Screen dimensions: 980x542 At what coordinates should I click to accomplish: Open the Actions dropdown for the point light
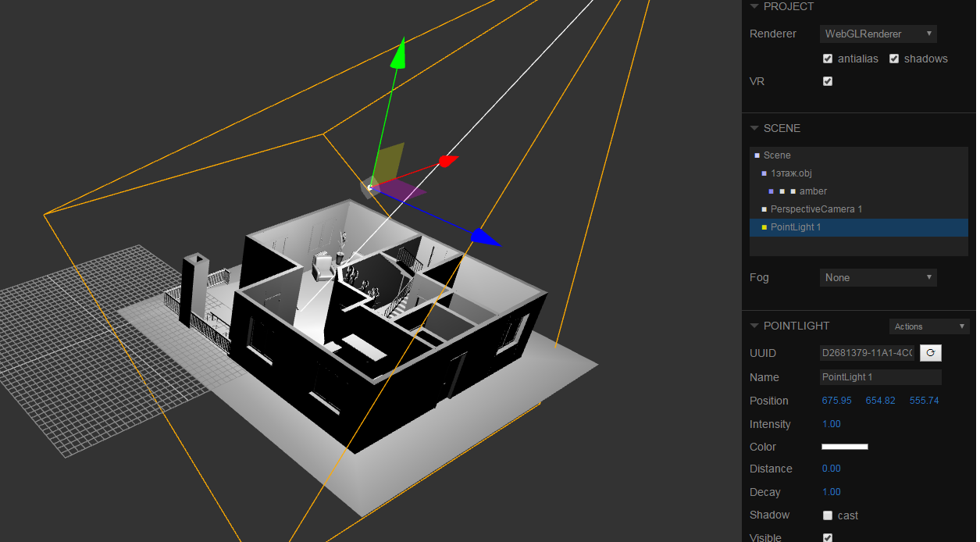(929, 326)
